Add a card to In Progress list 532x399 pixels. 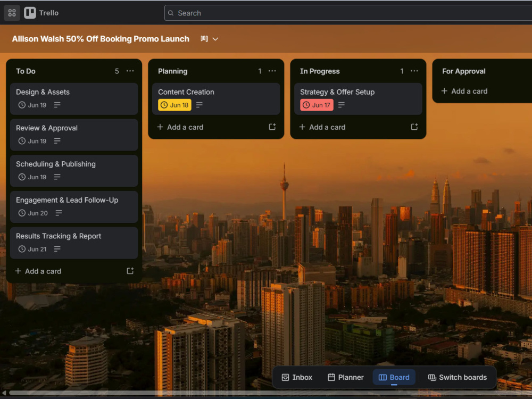[x=322, y=127]
